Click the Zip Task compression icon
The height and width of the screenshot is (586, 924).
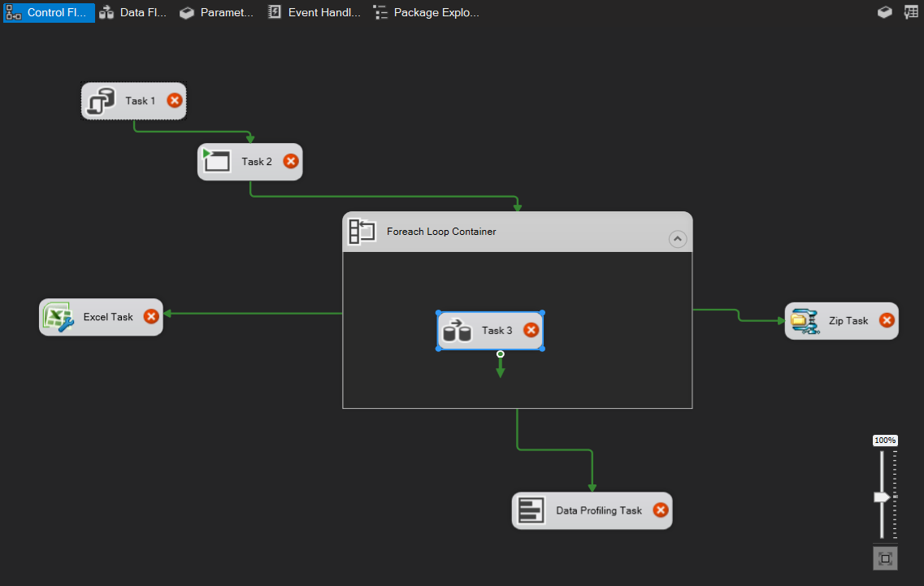801,320
